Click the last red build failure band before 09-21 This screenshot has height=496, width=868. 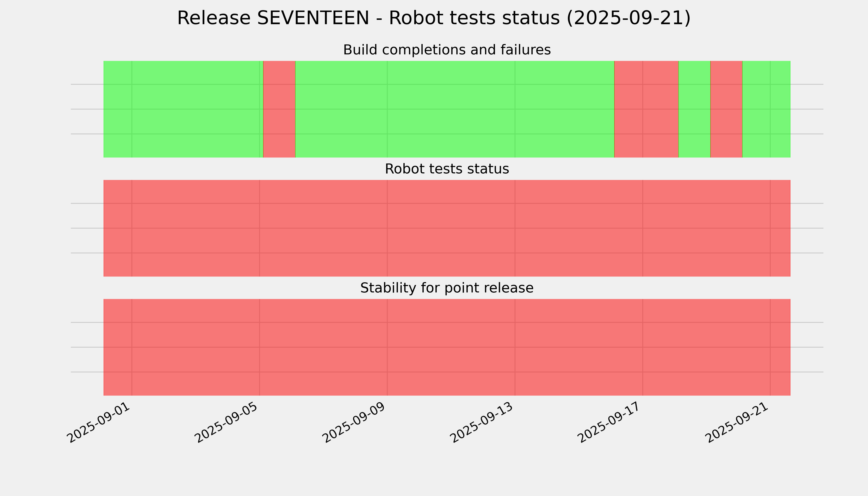(x=726, y=109)
